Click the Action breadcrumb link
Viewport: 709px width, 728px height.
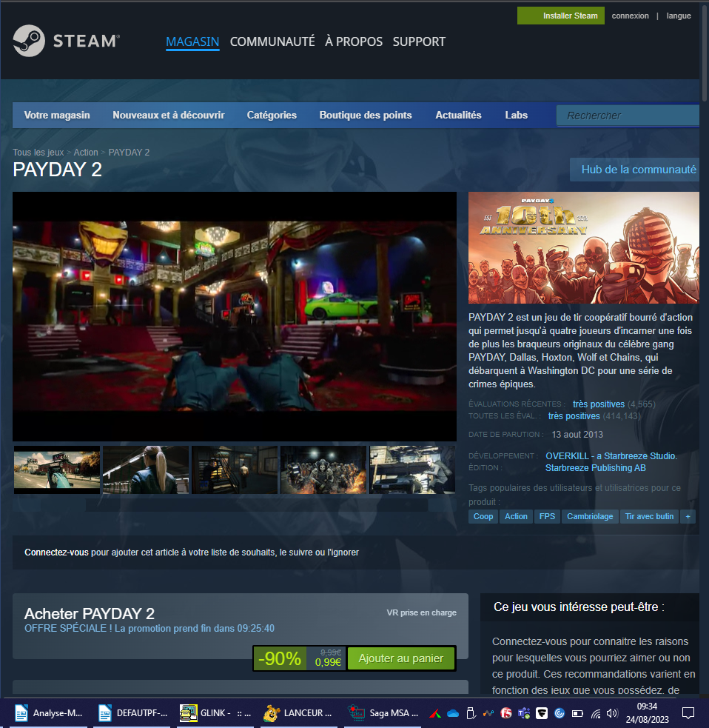[x=86, y=153]
